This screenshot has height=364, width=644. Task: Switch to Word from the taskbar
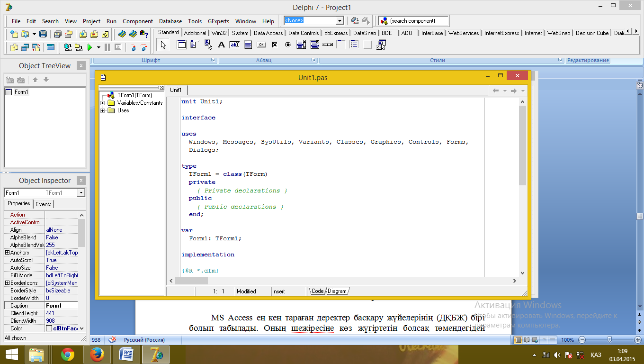pyautogui.click(x=126, y=355)
